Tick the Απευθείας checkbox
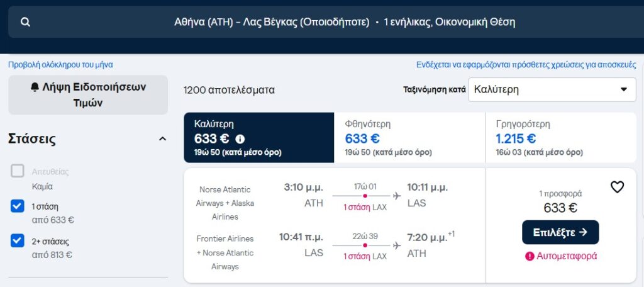This screenshot has width=644, height=287. (x=17, y=171)
